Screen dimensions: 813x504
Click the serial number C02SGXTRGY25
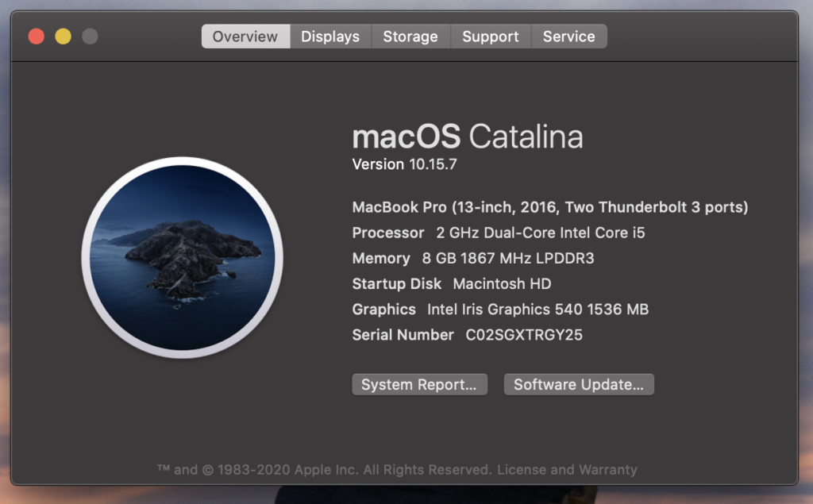tap(523, 335)
